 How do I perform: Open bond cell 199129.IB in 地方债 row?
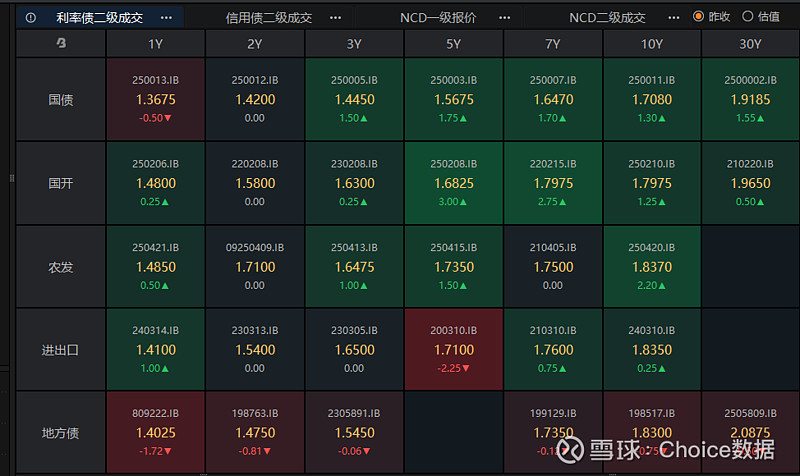point(553,433)
